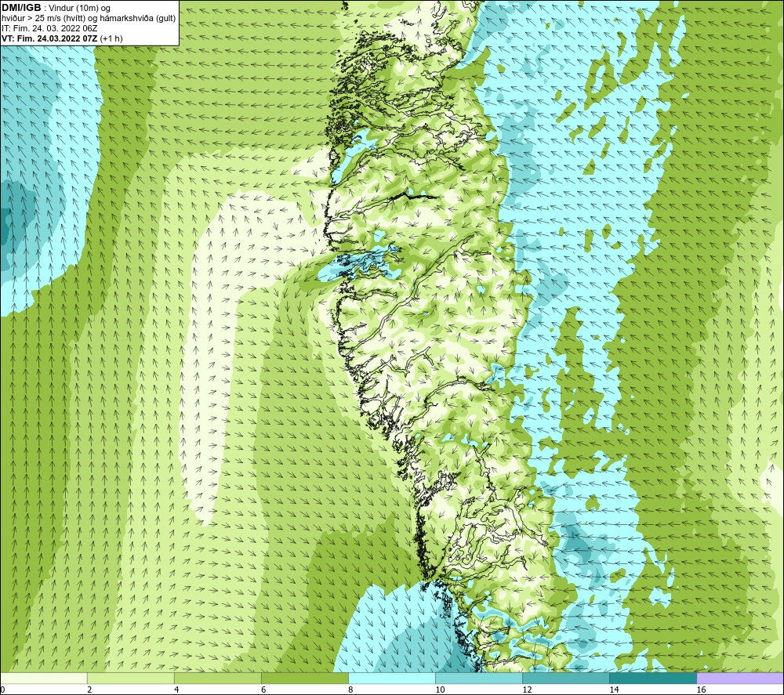Click the purple above-16 m/s legend swatch
This screenshot has width=784, height=695.
pos(740,678)
